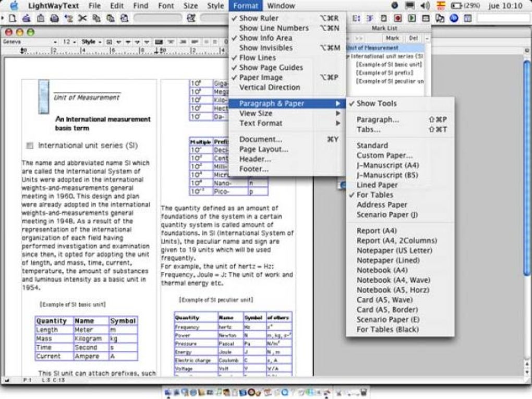The height and width of the screenshot is (399, 532).
Task: Open the Paragraph & Paper submenu
Action: tap(287, 103)
